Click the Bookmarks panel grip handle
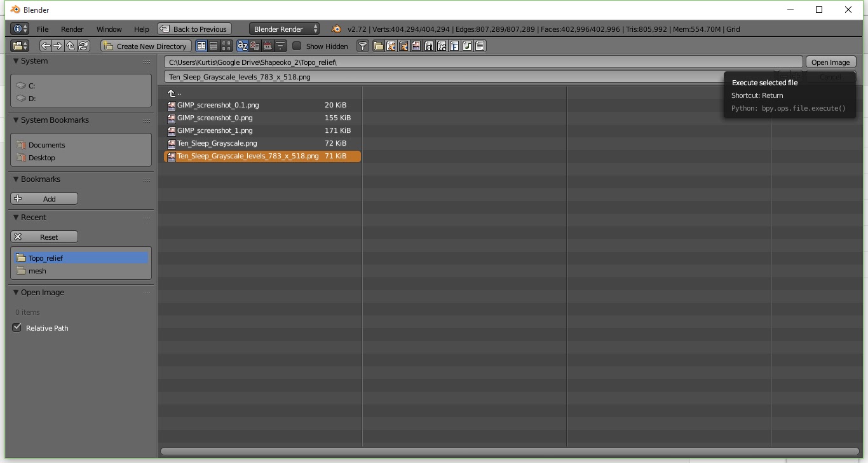 [147, 180]
